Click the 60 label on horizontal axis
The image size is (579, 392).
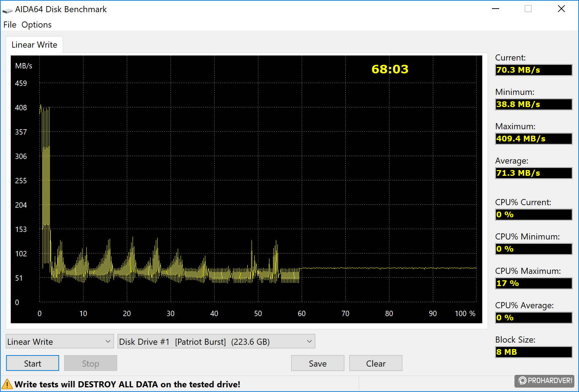tap(302, 314)
